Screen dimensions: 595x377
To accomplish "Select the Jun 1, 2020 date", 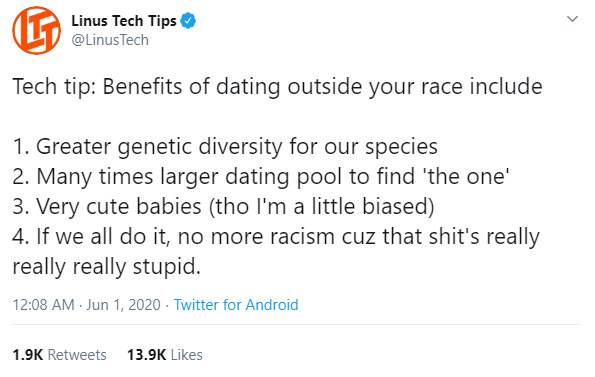I will click(x=123, y=305).
